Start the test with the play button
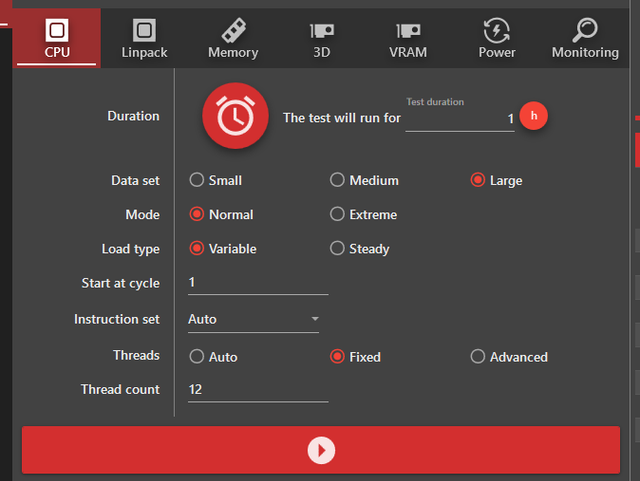The image size is (640, 481). point(321,450)
